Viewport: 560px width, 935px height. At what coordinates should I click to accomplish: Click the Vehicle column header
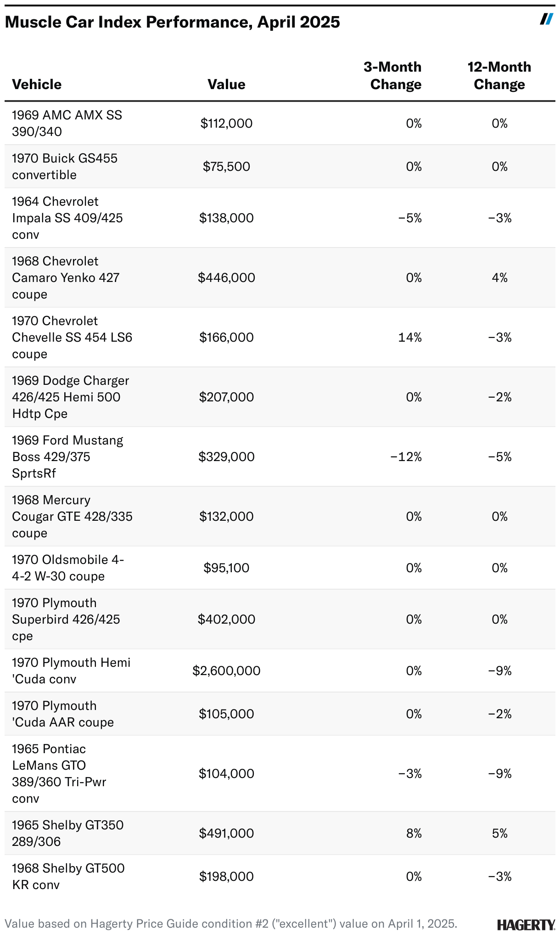click(x=37, y=84)
